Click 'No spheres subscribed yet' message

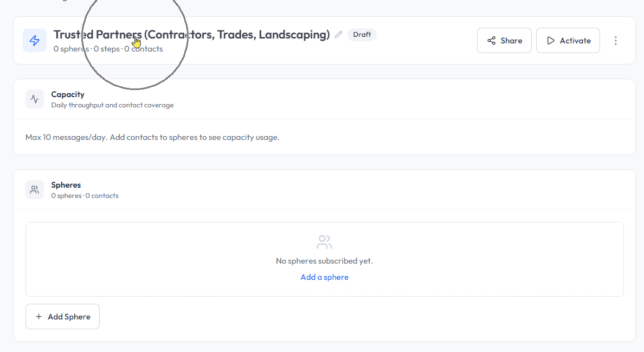[x=324, y=261]
